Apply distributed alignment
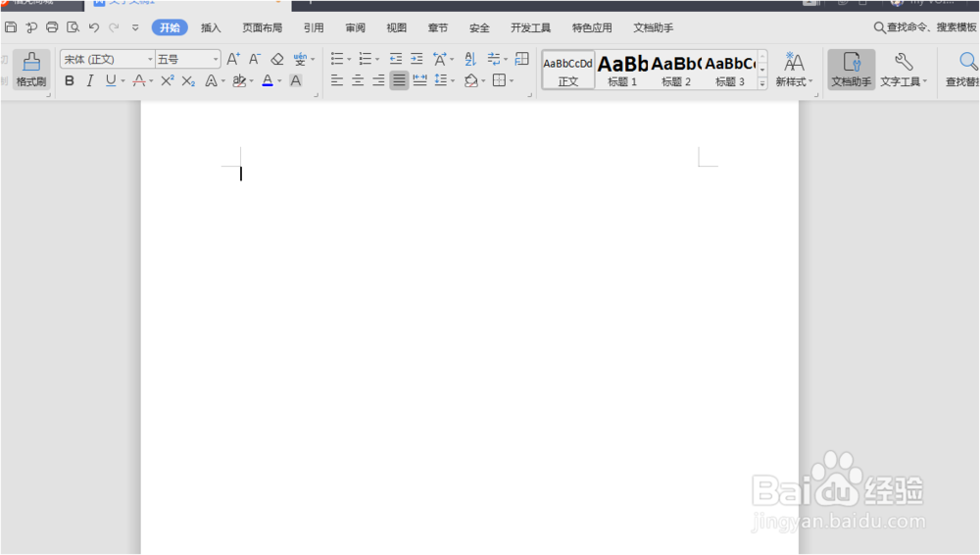980x555 pixels. point(420,80)
